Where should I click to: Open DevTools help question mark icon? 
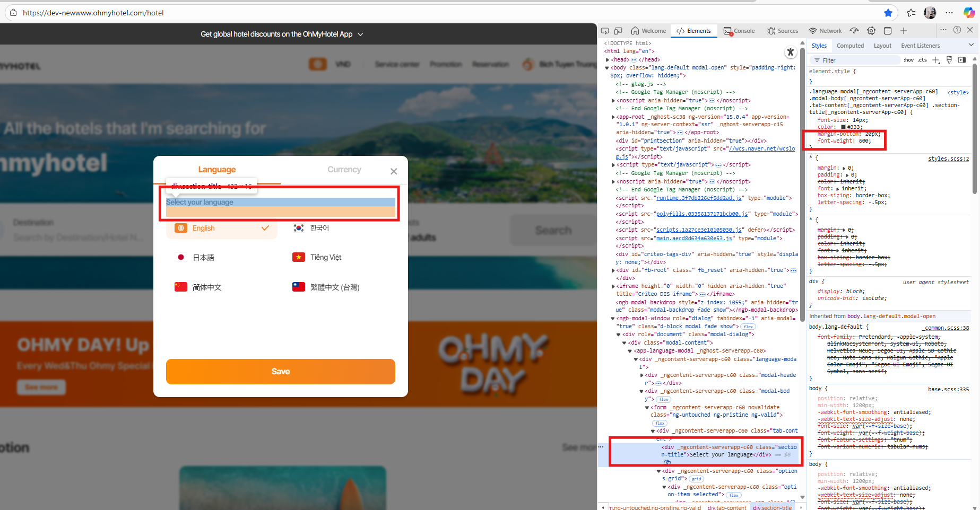[x=957, y=30]
